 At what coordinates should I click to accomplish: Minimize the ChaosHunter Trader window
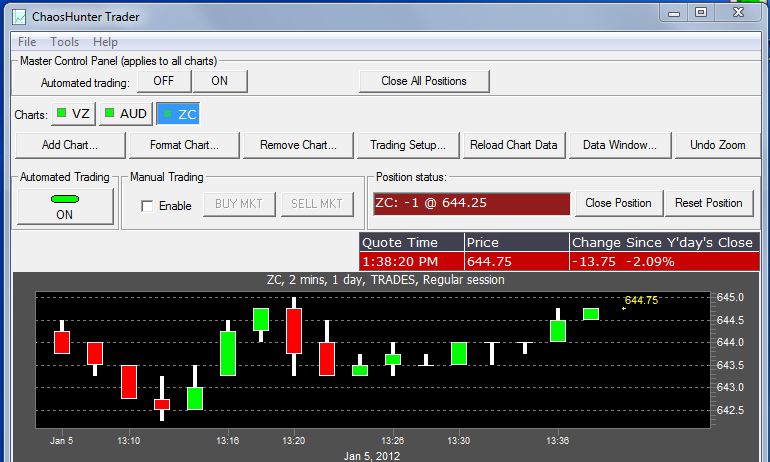coord(674,13)
